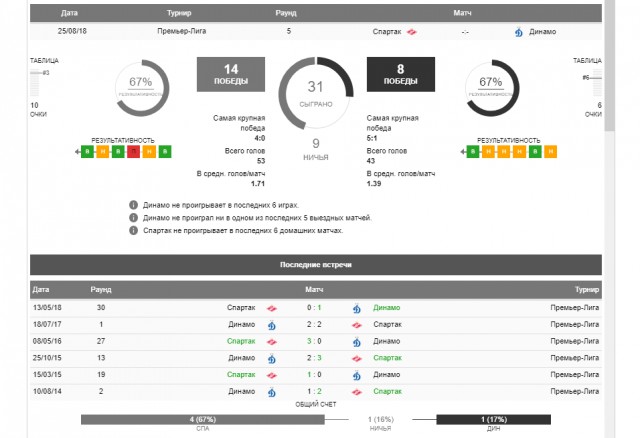Screen dimensions: 640x438
Task: Click the '0 : 1' score in the 13/05/18 row
Action: (x=314, y=308)
